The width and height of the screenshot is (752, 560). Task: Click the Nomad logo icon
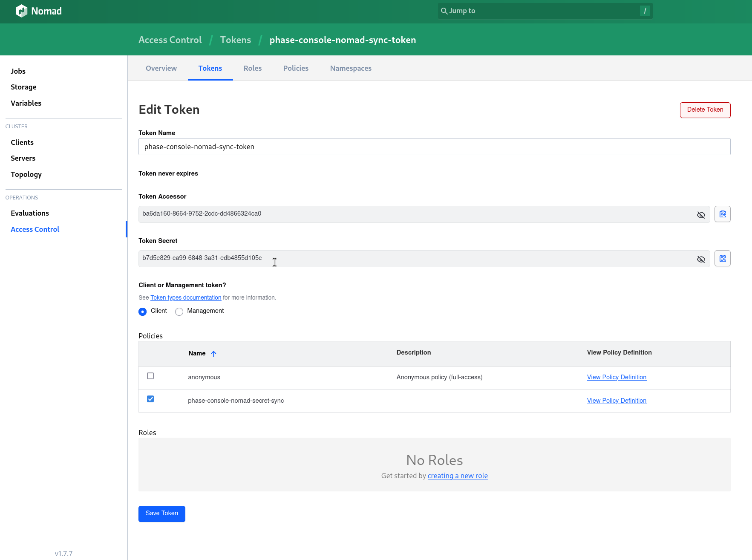(x=21, y=11)
